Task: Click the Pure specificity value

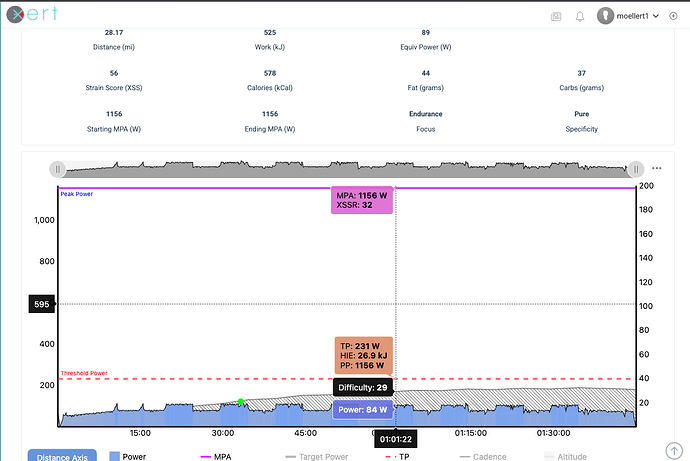Action: pyautogui.click(x=581, y=114)
